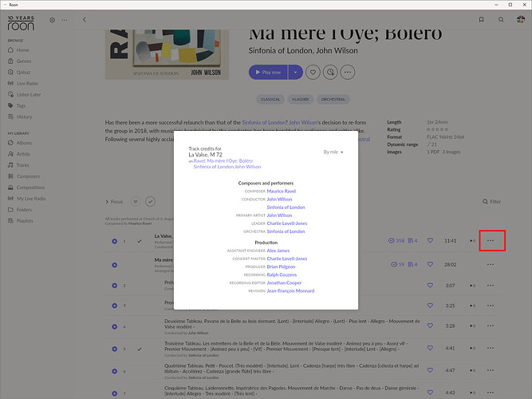Open Qobuz in the sidebar
Screen dimensions: 532x399
pyautogui.click(x=19, y=73)
